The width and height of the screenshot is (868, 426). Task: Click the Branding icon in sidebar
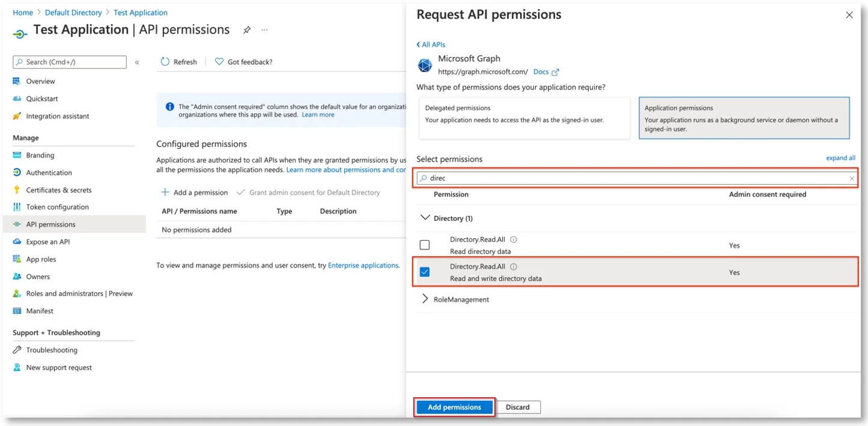point(17,155)
